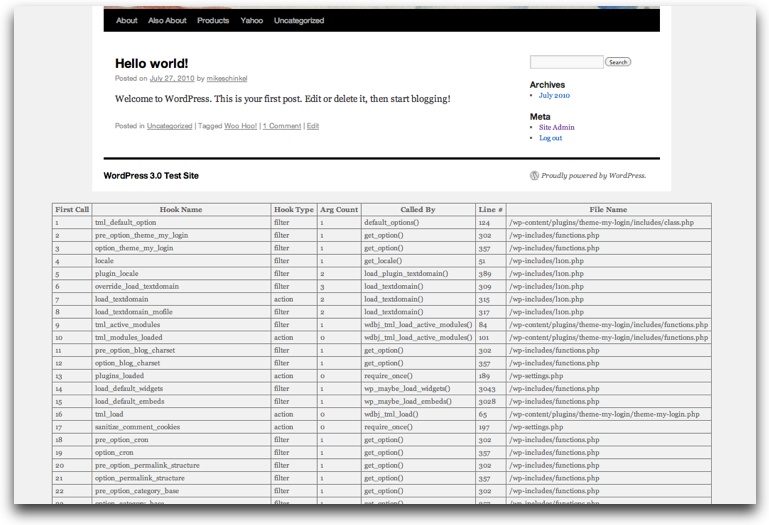This screenshot has height=525, width=769.
Task: Select the option_theme_my_login cell
Action: (181, 248)
